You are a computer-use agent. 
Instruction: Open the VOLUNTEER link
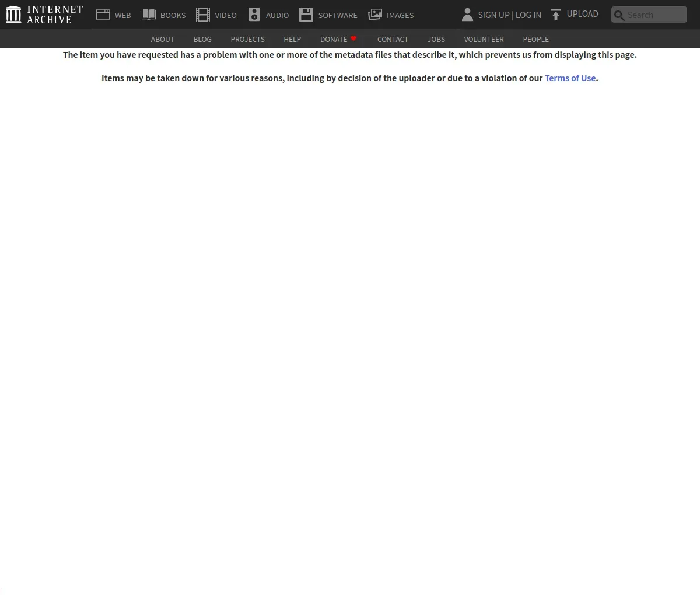484,39
